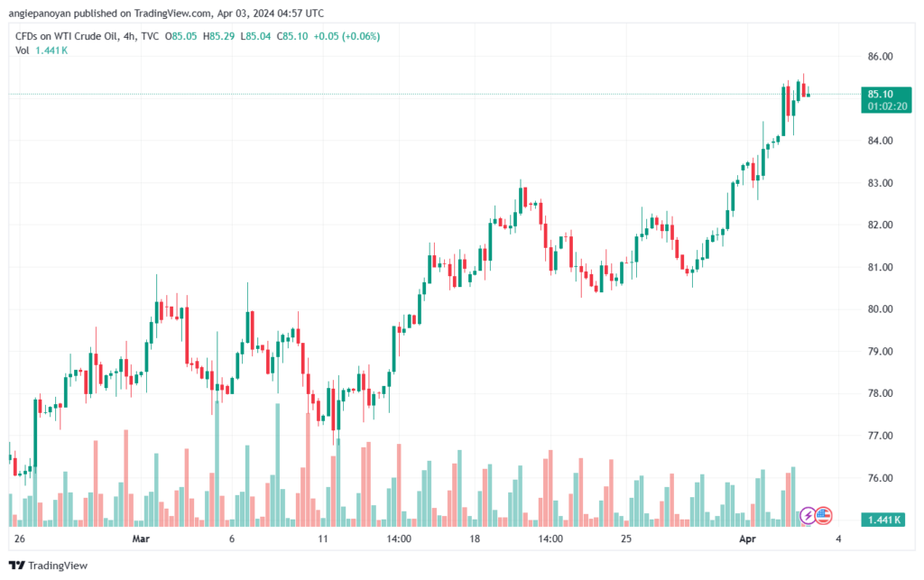Click the Vol indicator legend

(22, 51)
